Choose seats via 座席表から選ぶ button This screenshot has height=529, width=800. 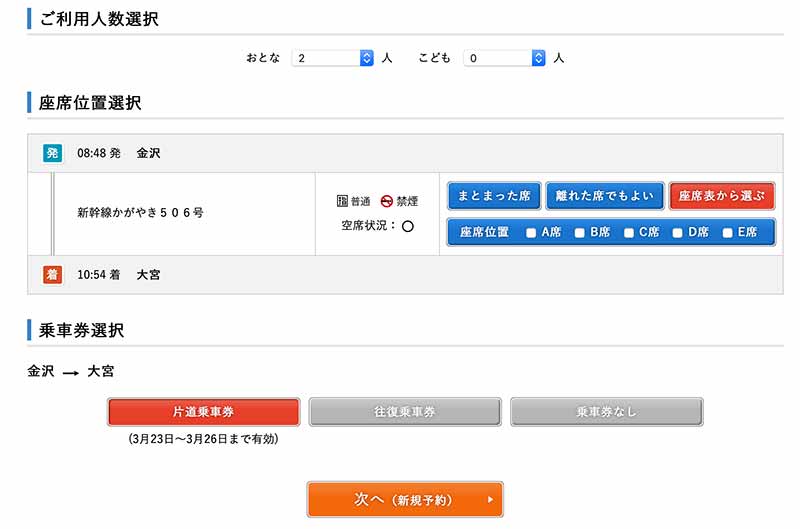(722, 196)
